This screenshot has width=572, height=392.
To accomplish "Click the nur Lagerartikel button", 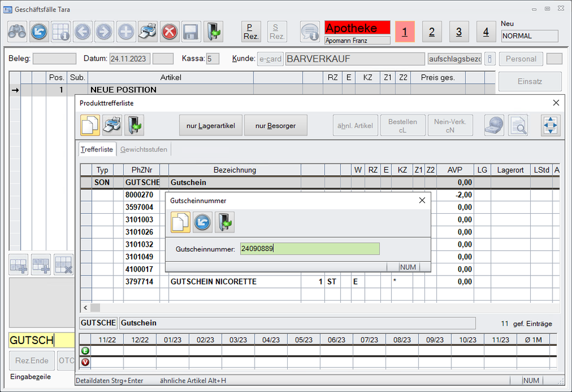I will coord(210,125).
